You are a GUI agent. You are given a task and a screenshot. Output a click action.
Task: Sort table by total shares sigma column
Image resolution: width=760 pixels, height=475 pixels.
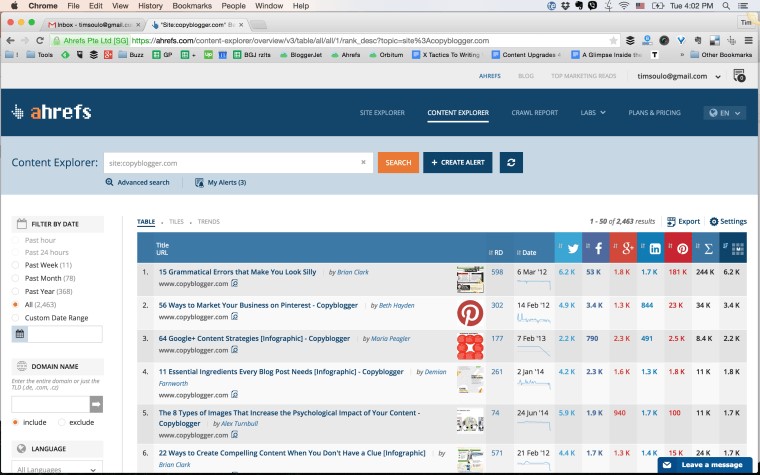(x=706, y=248)
